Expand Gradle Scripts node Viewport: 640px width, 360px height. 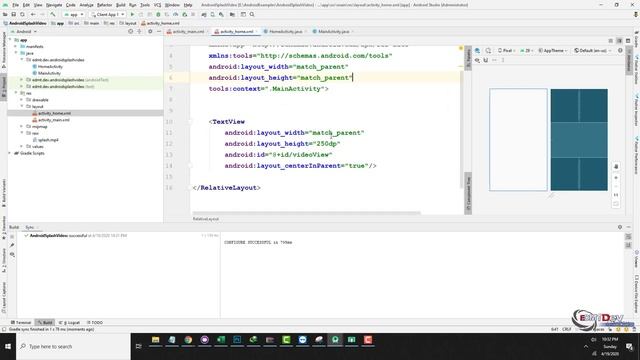click(10, 153)
